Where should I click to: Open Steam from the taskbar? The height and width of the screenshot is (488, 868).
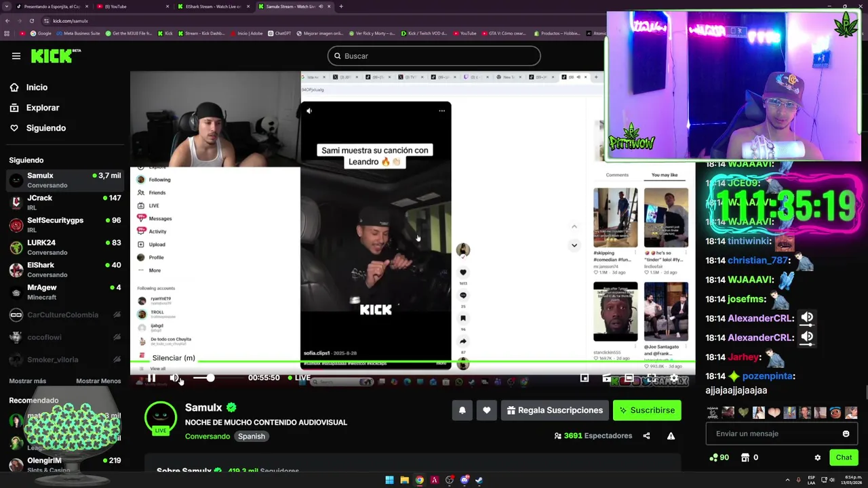(479, 480)
